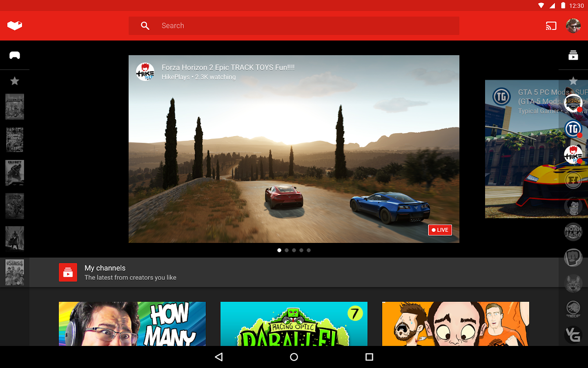Image resolution: width=588 pixels, height=368 pixels.
Task: Focus the Search input field
Action: click(x=294, y=26)
